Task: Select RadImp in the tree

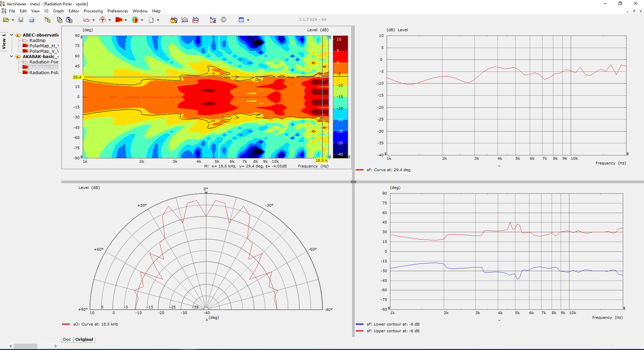Action: (x=37, y=40)
